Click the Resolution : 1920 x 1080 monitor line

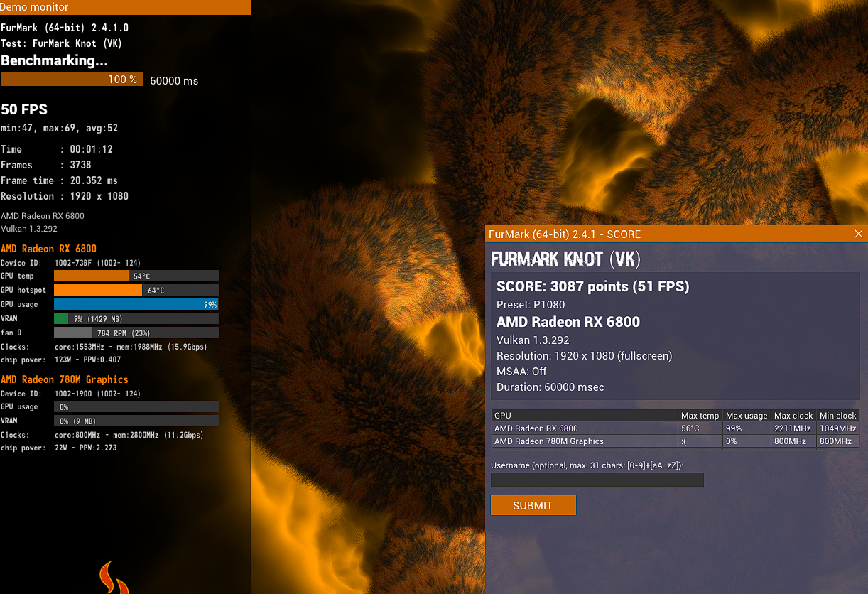(65, 196)
